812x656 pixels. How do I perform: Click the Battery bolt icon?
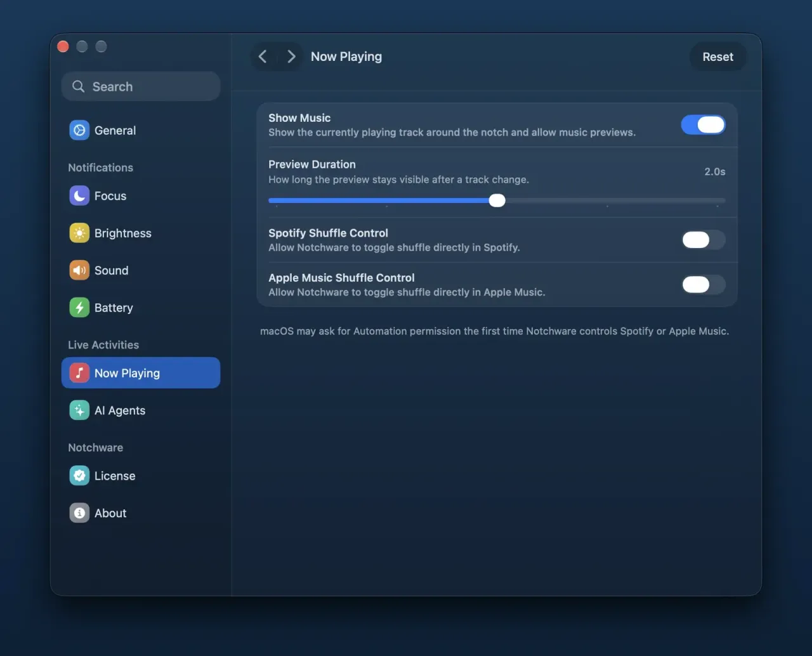pos(79,308)
